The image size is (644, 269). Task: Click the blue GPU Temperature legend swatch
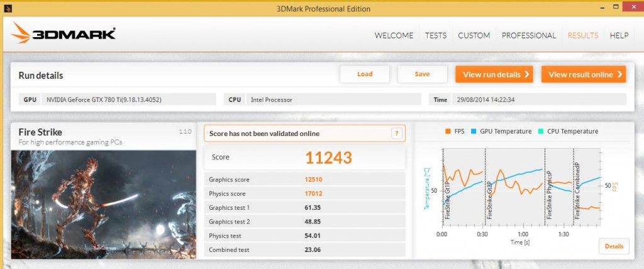pos(473,131)
